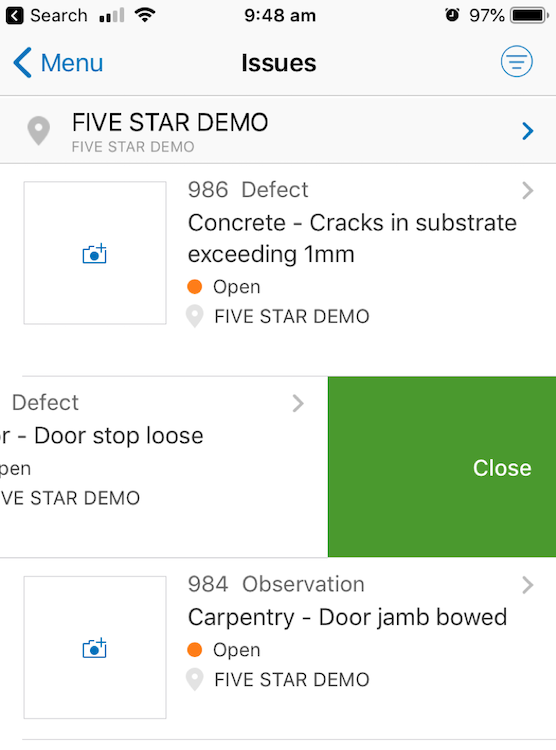Tap the Door stop loose issue title
556x750 pixels.
(x=102, y=436)
